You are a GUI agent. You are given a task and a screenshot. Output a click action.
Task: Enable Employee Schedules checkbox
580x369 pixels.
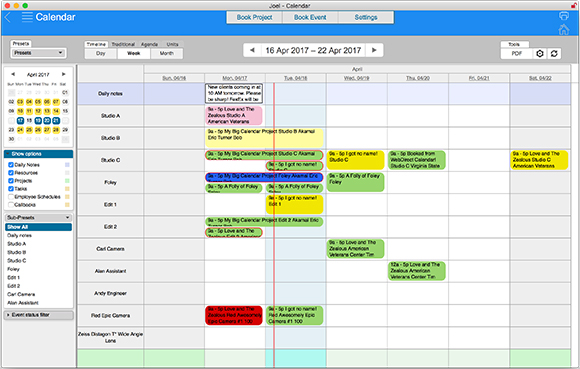(x=11, y=197)
